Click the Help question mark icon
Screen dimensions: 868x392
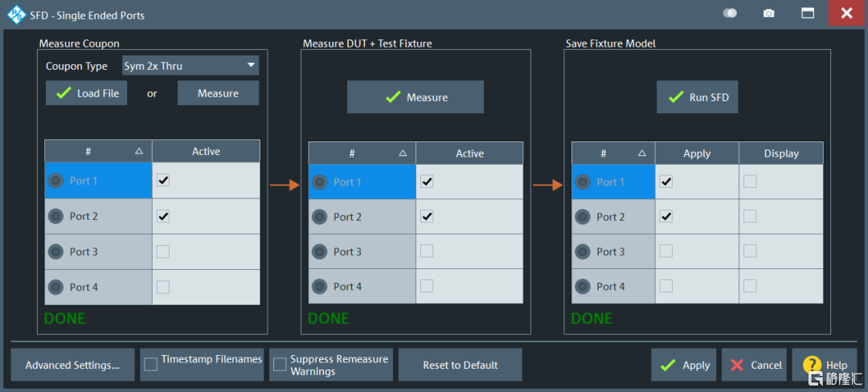pyautogui.click(x=812, y=365)
